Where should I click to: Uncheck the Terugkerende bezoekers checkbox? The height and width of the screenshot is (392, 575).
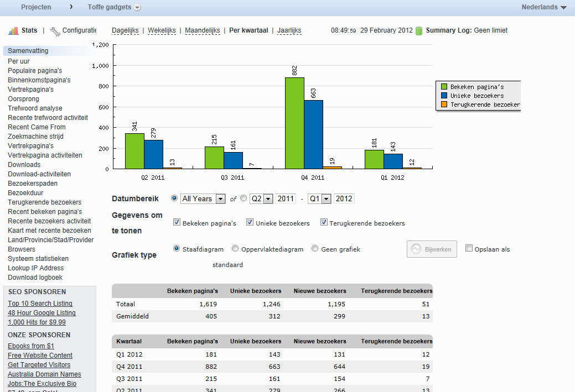tap(324, 222)
